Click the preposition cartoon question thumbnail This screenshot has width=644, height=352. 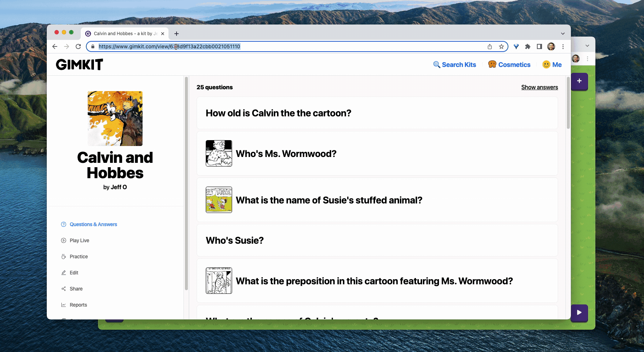pyautogui.click(x=219, y=281)
